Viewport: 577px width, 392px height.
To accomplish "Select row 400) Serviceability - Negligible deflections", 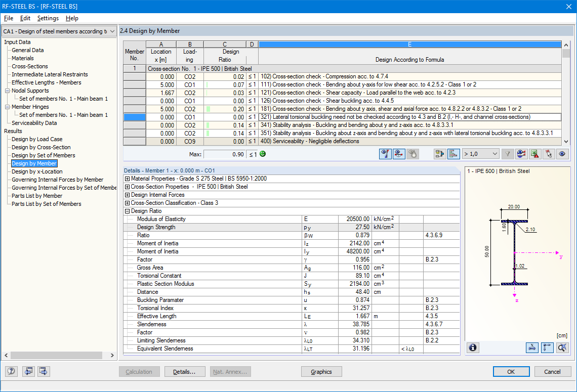I will 343,141.
